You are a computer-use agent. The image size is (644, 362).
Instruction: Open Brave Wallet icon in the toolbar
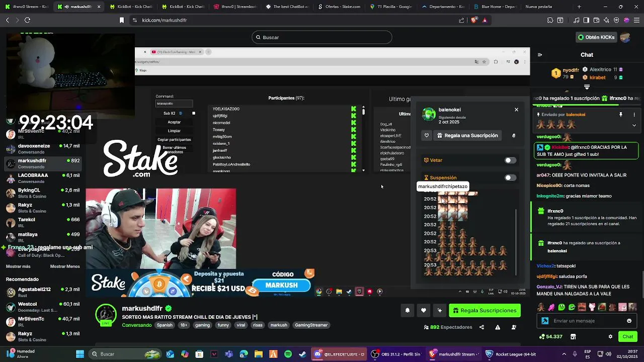click(x=596, y=20)
